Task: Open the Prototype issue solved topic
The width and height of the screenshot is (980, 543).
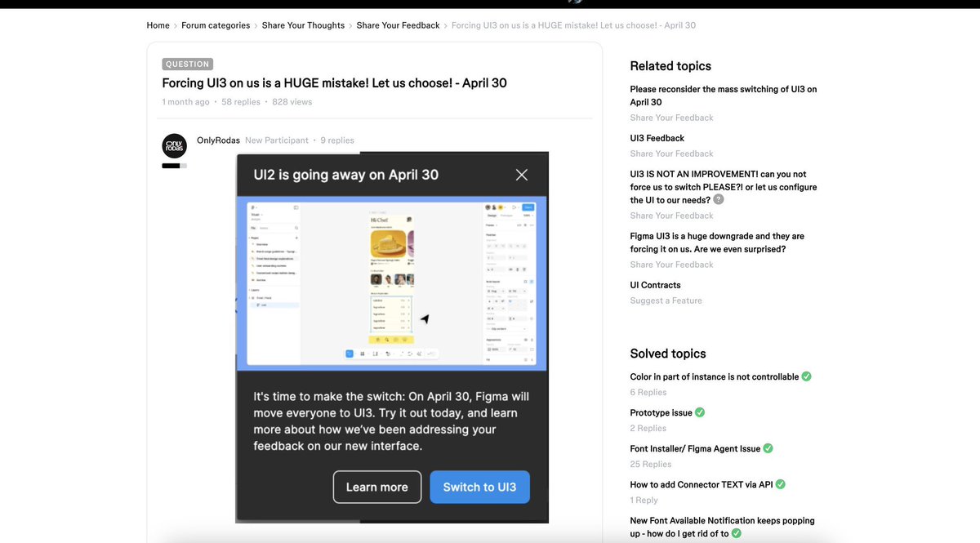Action: [x=661, y=412]
